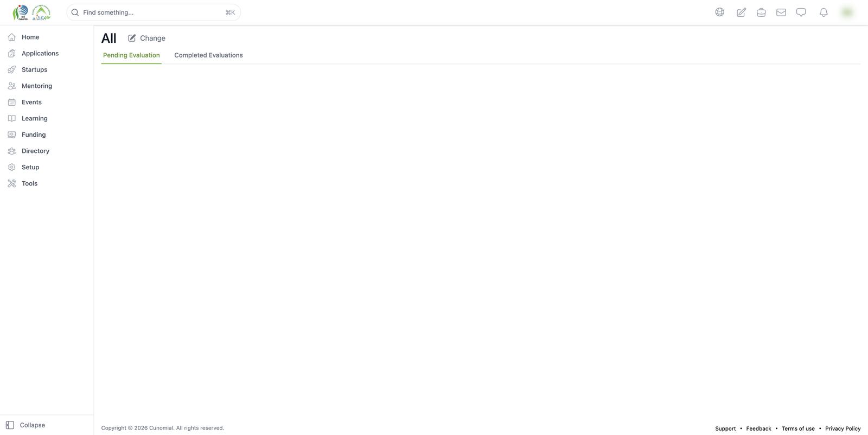The width and height of the screenshot is (868, 435).
Task: Click the Learning book icon
Action: click(x=11, y=118)
